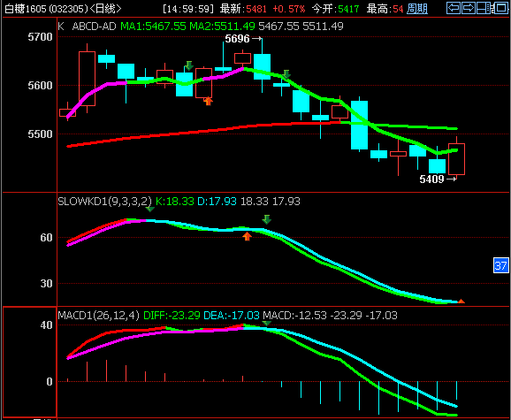This screenshot has width=511, height=420.
Task: Click green down arrow on MACD panel
Action: 267,324
